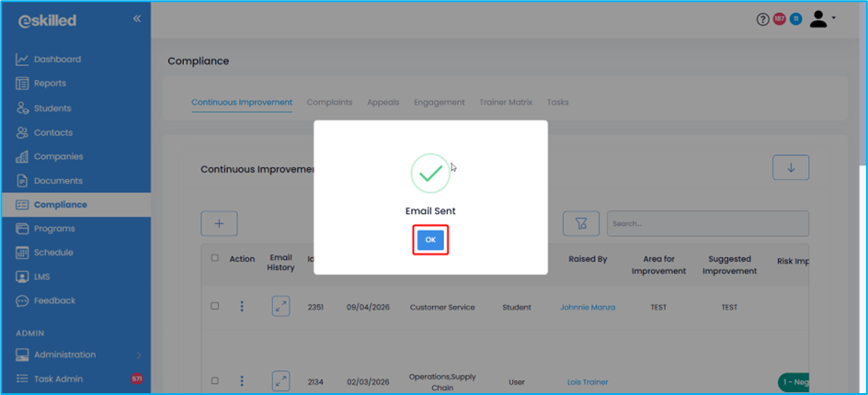Open the help question mark icon

tap(762, 19)
